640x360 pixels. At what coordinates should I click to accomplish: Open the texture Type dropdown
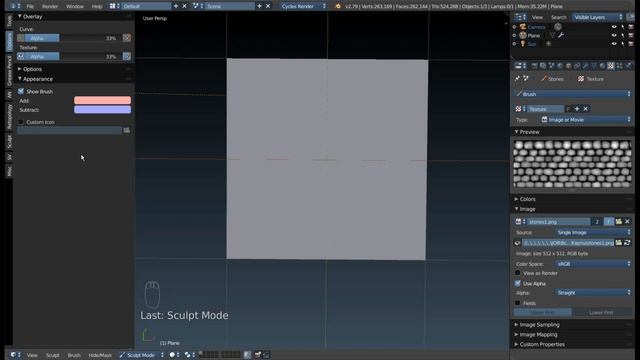coord(586,120)
